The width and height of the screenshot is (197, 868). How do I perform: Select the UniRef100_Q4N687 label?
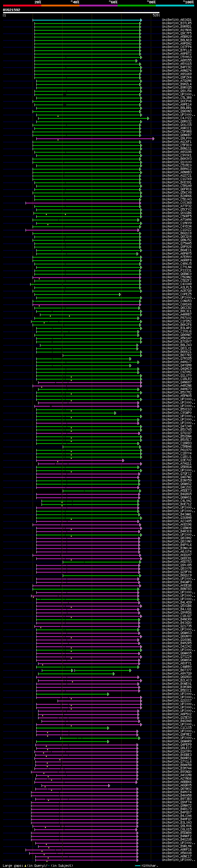click(177, 382)
